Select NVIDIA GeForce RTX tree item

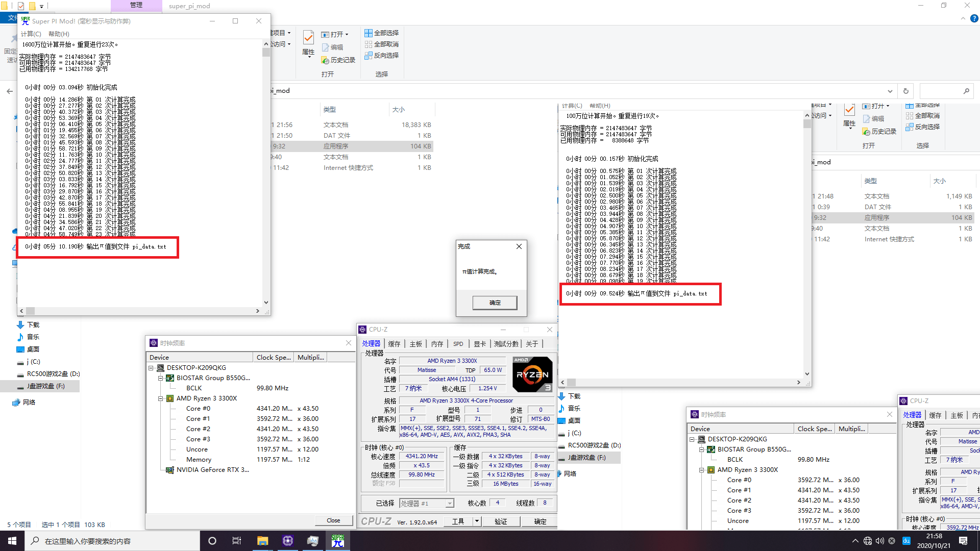(x=213, y=470)
